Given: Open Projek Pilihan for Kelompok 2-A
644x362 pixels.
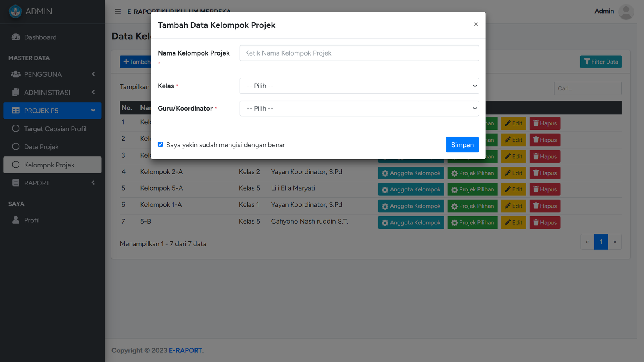Looking at the screenshot, I should point(472,173).
